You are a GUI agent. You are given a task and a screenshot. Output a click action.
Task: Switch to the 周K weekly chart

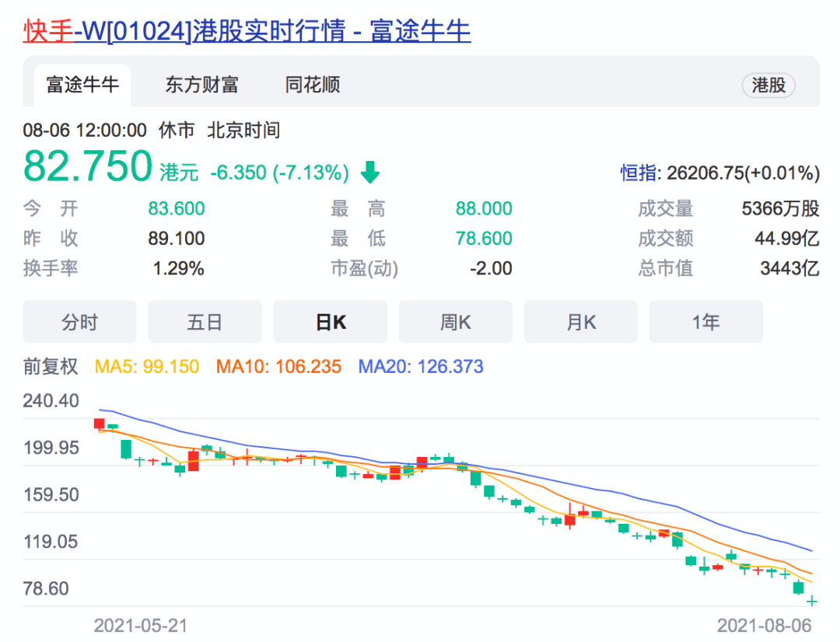455,322
